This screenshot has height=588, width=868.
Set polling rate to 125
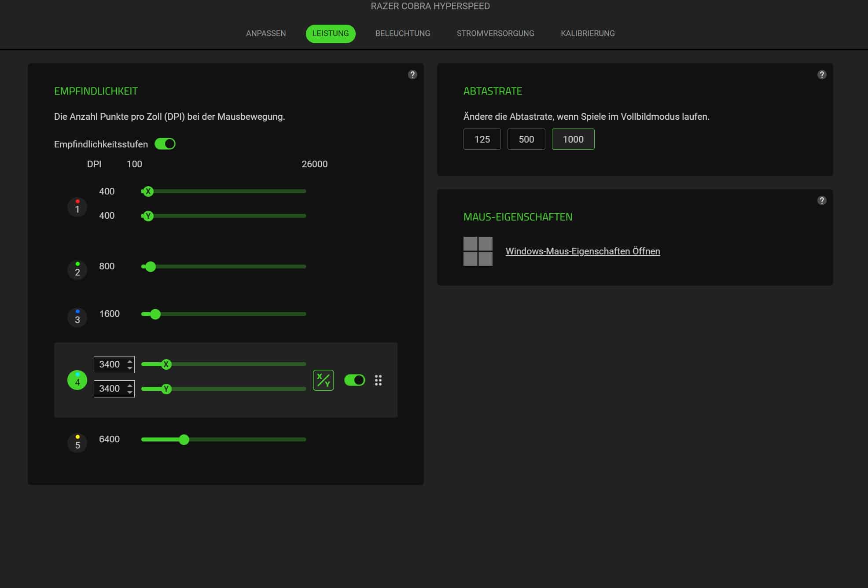coord(482,139)
